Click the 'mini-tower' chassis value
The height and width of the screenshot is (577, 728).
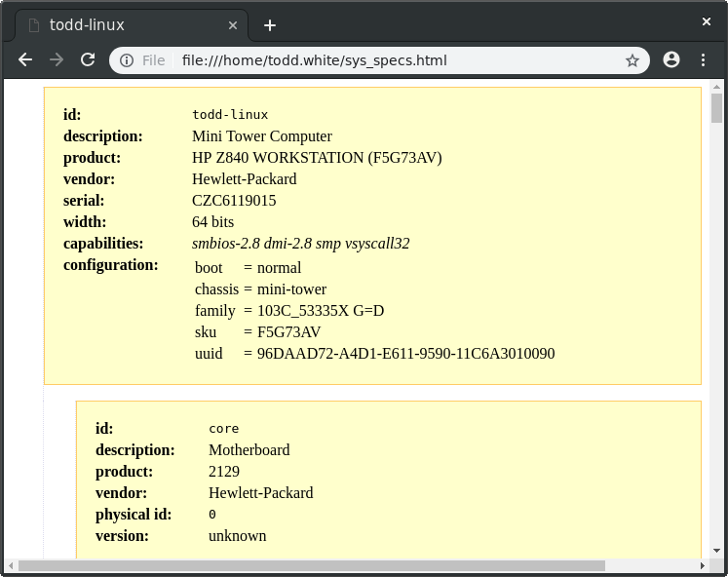[291, 289]
